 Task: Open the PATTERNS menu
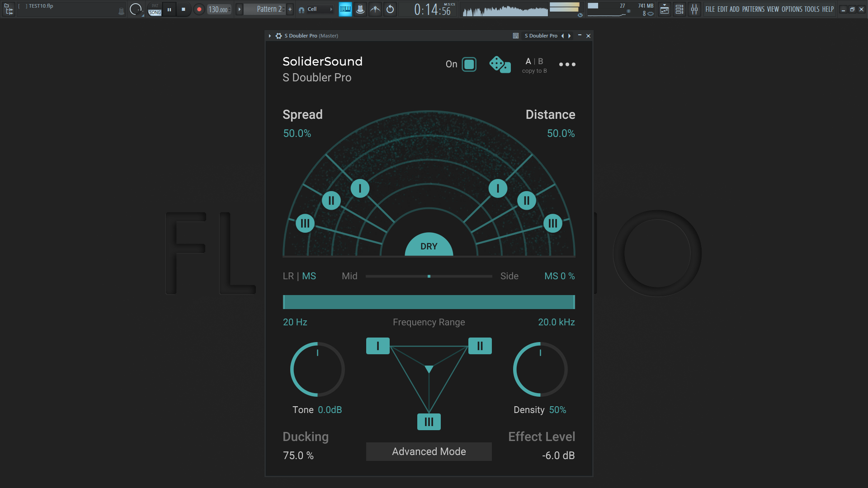(x=753, y=9)
